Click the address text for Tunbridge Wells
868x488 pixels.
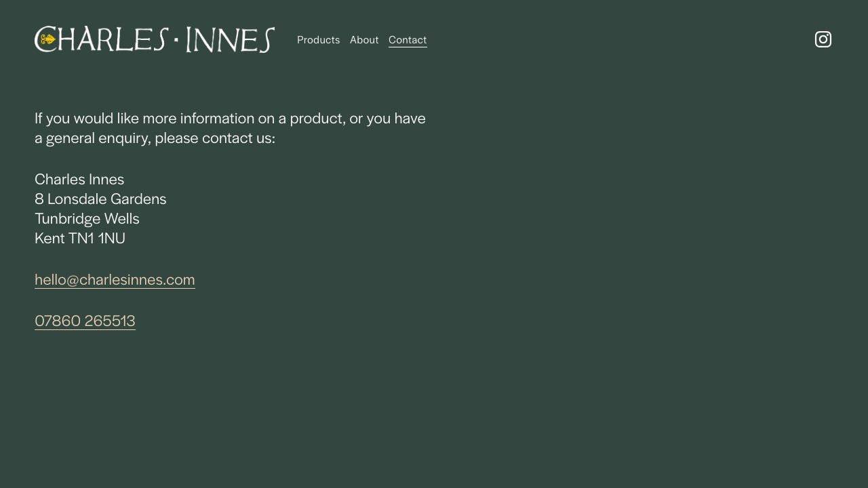(x=87, y=219)
